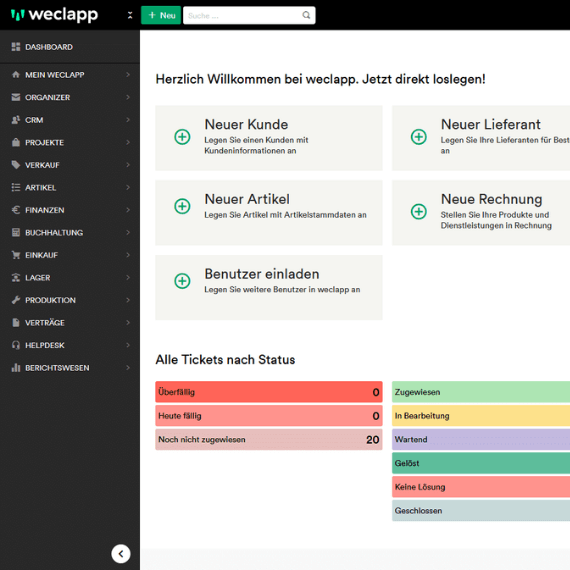The image size is (570, 570).
Task: Click the purple Wartend status bar
Action: 481,439
